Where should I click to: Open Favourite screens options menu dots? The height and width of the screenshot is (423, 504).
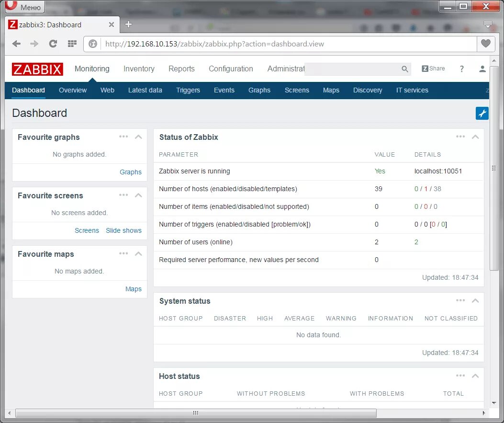[123, 195]
